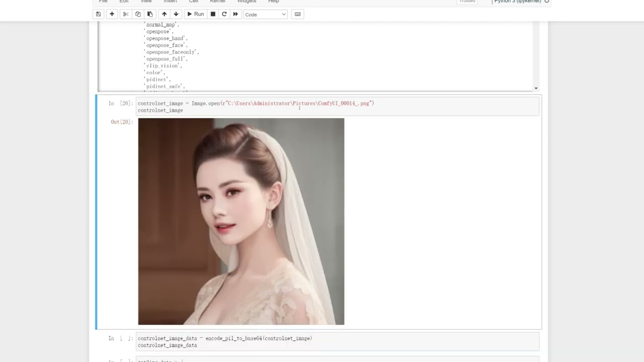Screen dimensions: 644x362
Task: Click the down arrow of the output scrollbar
Action: coord(536,88)
